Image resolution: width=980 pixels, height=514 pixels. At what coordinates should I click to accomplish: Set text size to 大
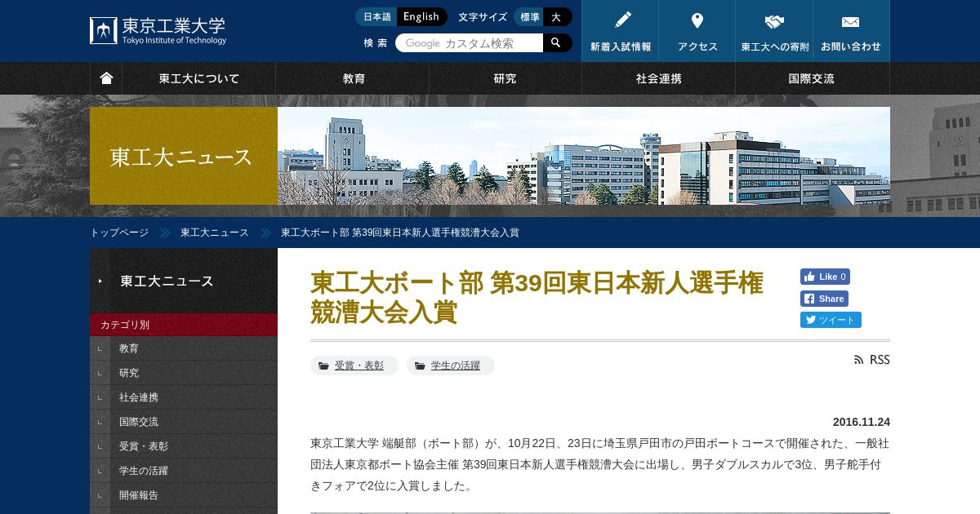pos(557,16)
